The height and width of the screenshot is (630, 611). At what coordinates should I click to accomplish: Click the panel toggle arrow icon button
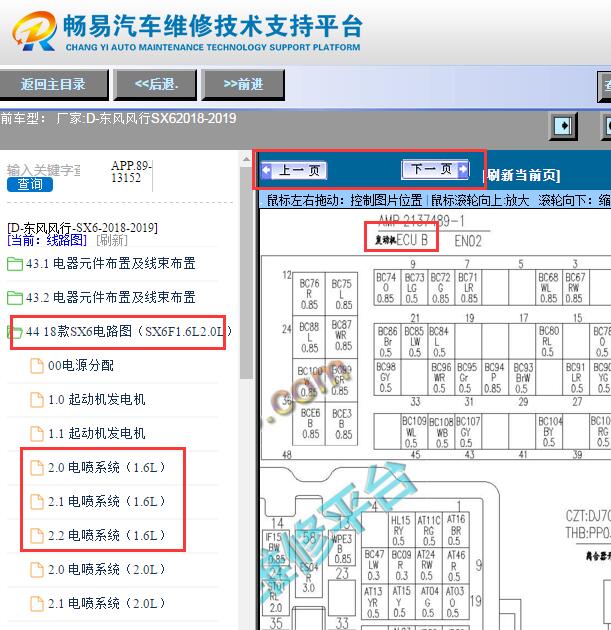pyautogui.click(x=564, y=126)
